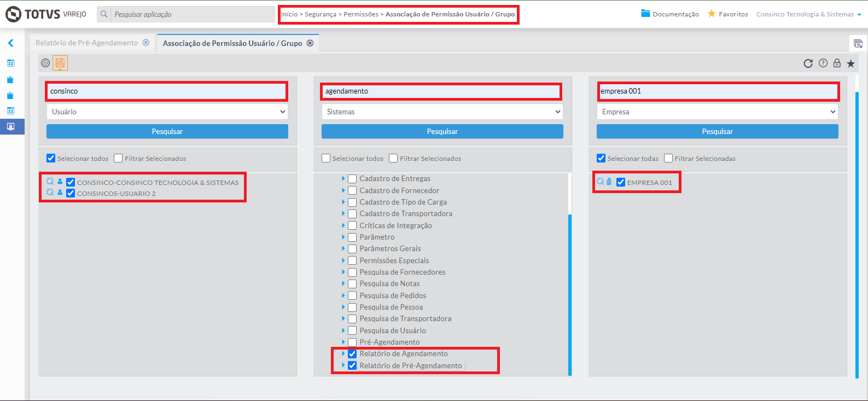The width and height of the screenshot is (868, 401).
Task: Check Filtrar Selecionados in the user panel
Action: tap(118, 158)
